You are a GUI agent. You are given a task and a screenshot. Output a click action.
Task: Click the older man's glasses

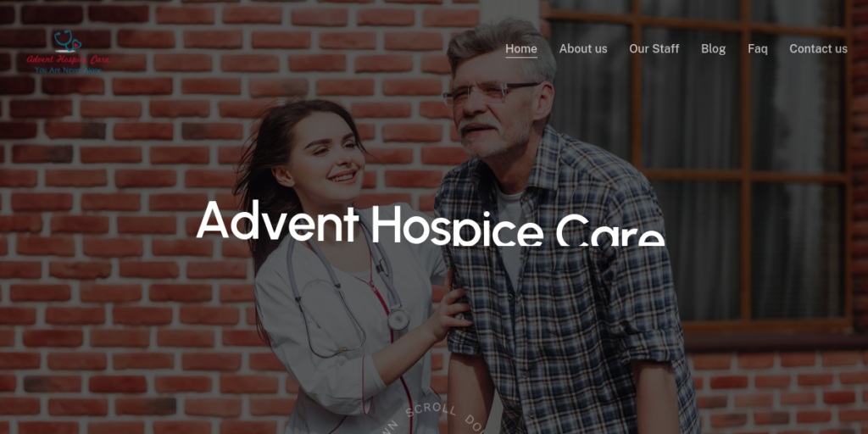pos(487,92)
